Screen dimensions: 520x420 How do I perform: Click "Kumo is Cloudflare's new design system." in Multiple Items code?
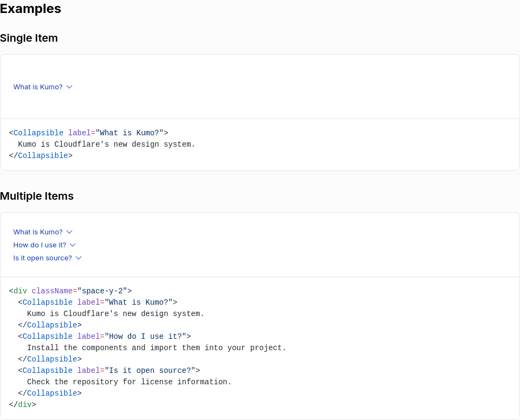coord(116,313)
